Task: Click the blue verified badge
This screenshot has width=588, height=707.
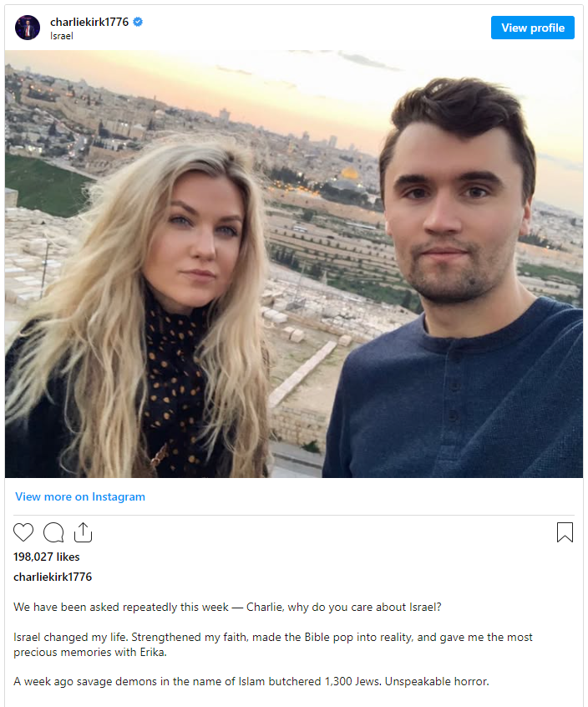Action: [138, 22]
